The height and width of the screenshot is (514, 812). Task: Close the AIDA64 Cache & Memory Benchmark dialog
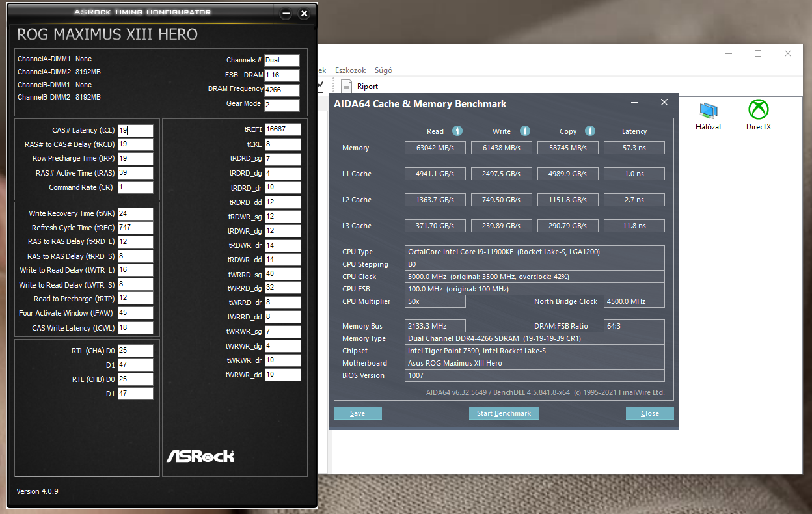(x=664, y=102)
